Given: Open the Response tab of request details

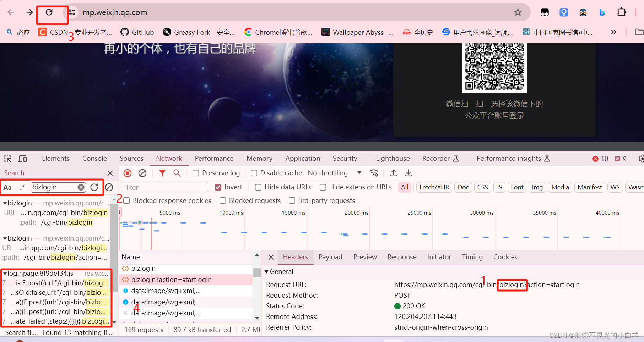Looking at the screenshot, I should (402, 257).
